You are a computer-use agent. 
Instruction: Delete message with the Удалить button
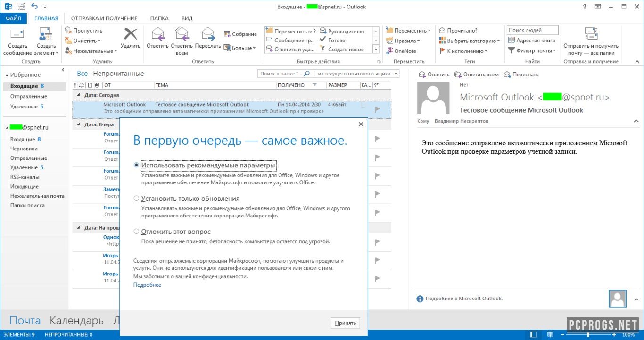pos(130,38)
